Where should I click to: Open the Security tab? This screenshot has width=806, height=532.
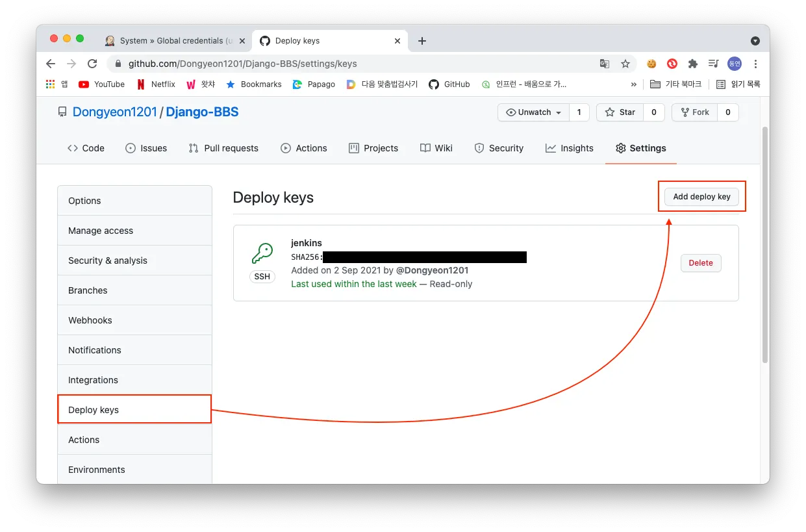499,148
